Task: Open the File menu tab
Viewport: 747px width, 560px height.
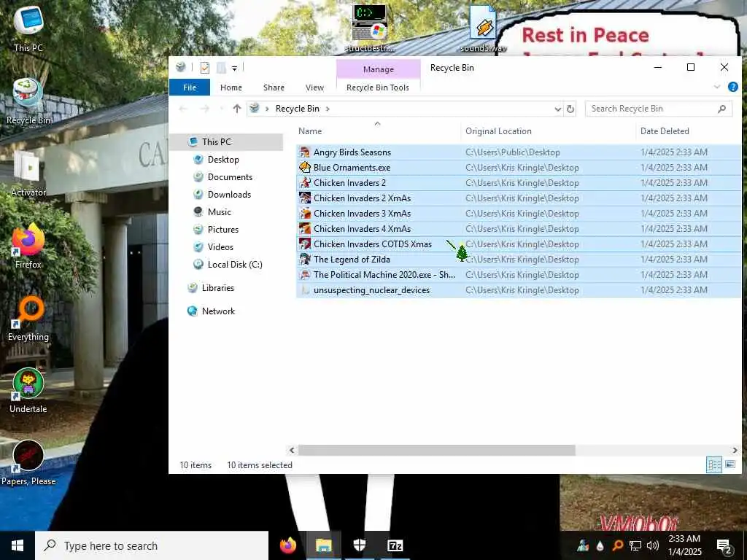Action: pyautogui.click(x=190, y=87)
